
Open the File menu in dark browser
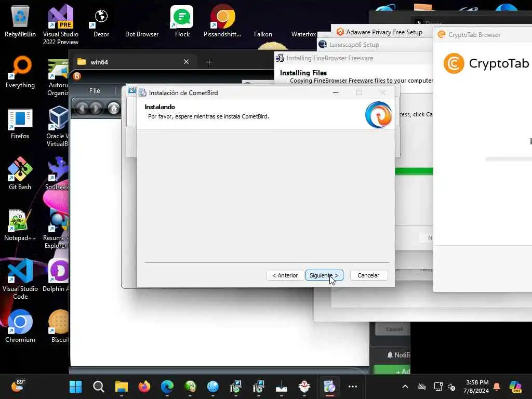tap(95, 90)
